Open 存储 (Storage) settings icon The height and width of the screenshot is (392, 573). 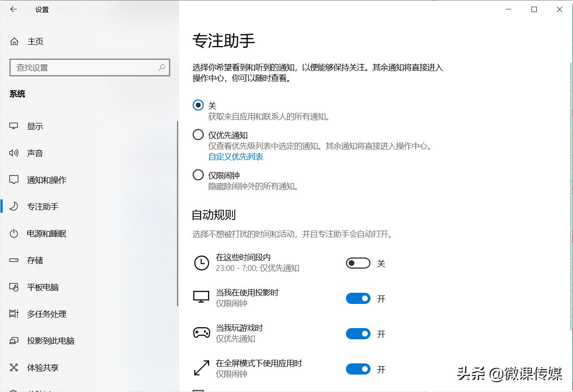point(14,260)
